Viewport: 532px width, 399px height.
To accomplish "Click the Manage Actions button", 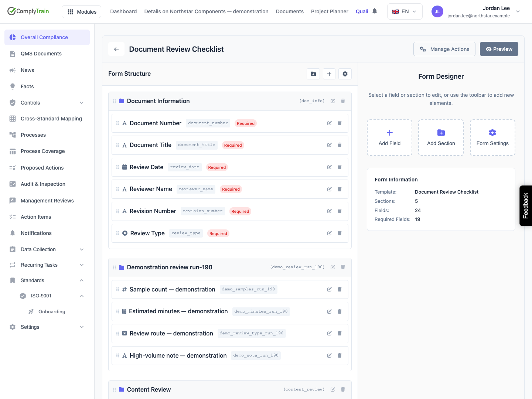I will point(444,49).
